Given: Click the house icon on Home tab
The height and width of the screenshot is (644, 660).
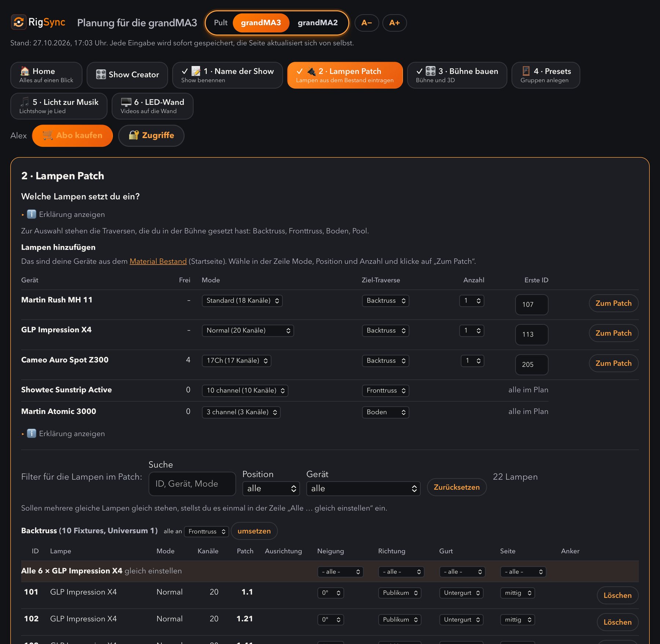Looking at the screenshot, I should tap(25, 71).
